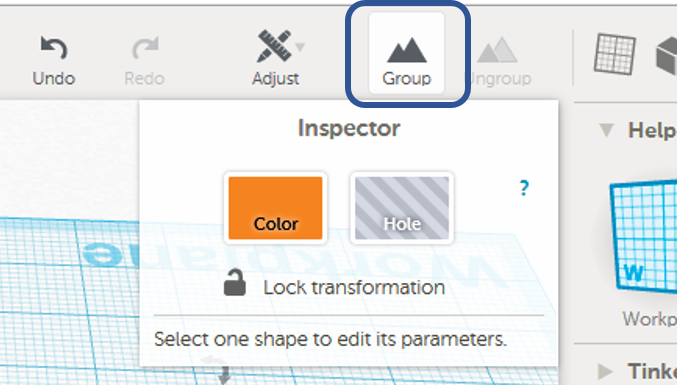Screen dimensions: 677x385
Task: Open the orange Color swatch picker
Action: coord(275,208)
